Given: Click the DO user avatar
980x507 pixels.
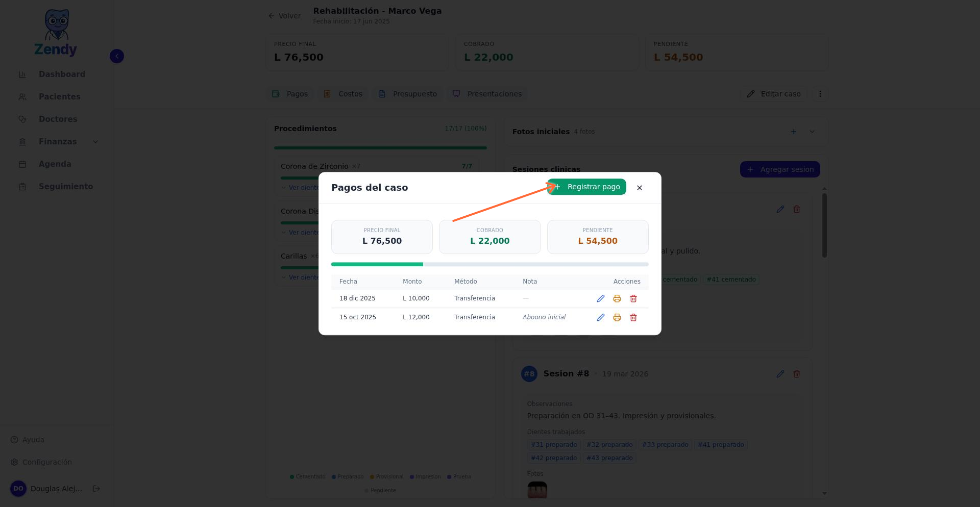Looking at the screenshot, I should [18, 489].
